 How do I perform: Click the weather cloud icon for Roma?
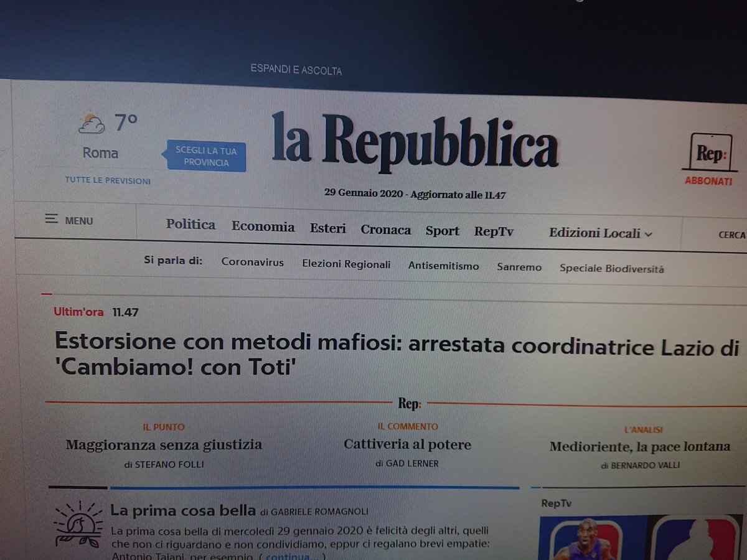pyautogui.click(x=92, y=123)
